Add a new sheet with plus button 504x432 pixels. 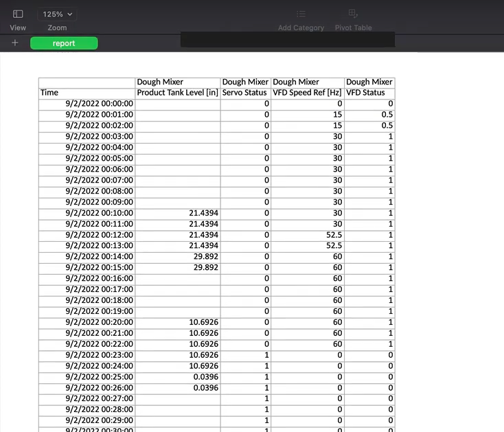click(x=15, y=43)
